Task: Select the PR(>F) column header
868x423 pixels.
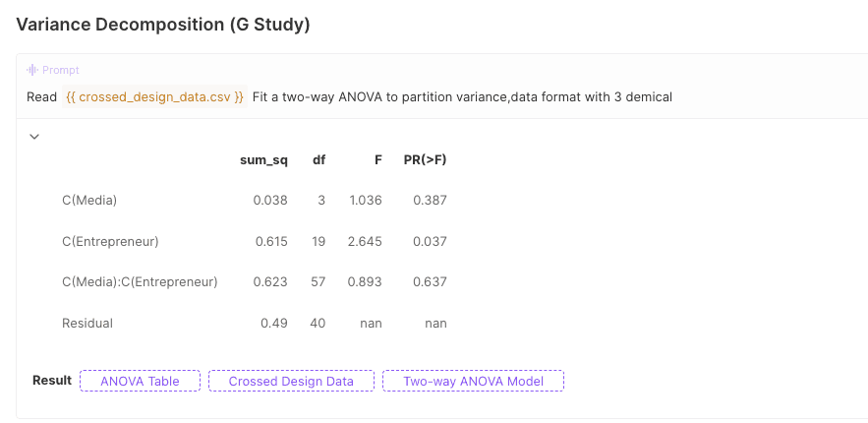Action: (x=425, y=160)
